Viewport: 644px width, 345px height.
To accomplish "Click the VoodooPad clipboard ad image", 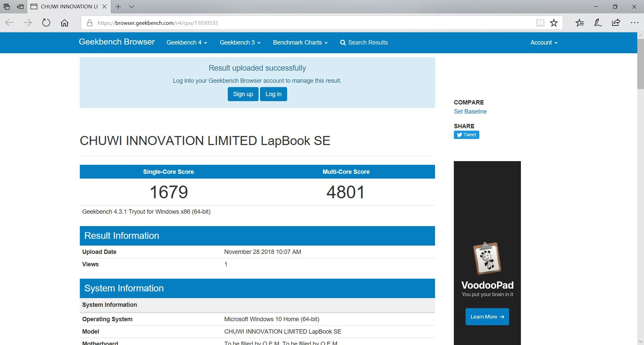I will (487, 258).
